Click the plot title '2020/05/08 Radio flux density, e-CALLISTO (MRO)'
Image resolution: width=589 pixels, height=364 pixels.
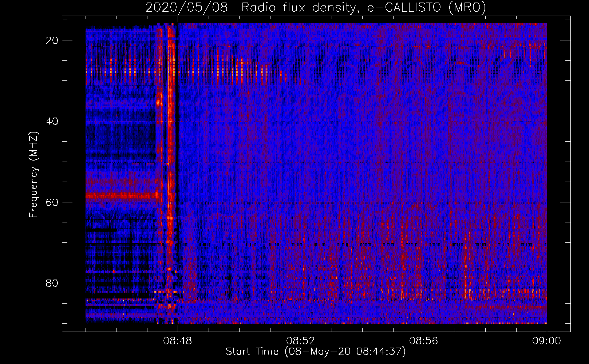316,7
